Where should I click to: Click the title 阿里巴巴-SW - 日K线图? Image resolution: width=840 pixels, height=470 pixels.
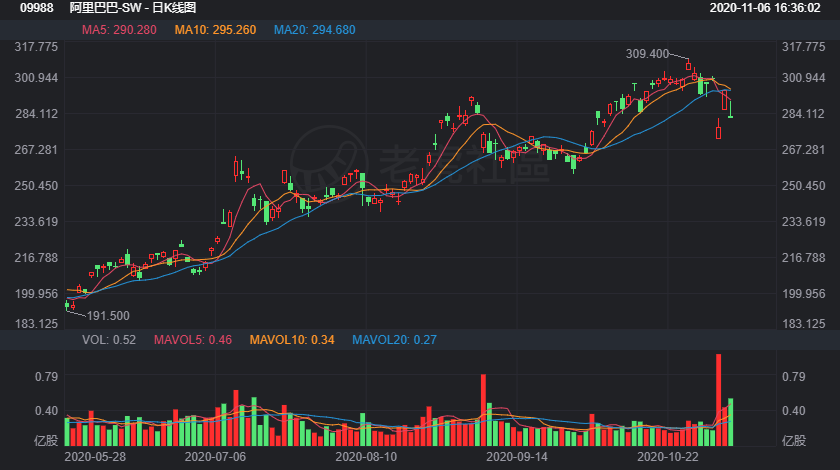click(x=133, y=8)
